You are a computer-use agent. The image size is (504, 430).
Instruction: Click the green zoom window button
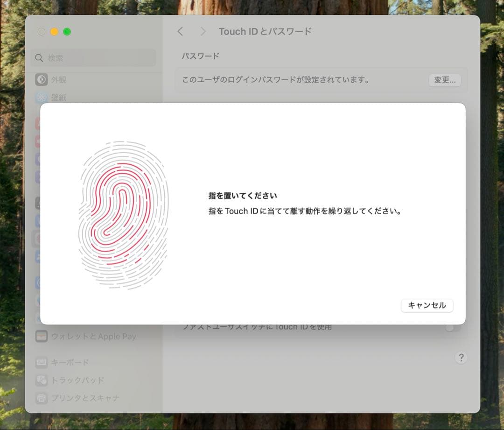coord(67,32)
